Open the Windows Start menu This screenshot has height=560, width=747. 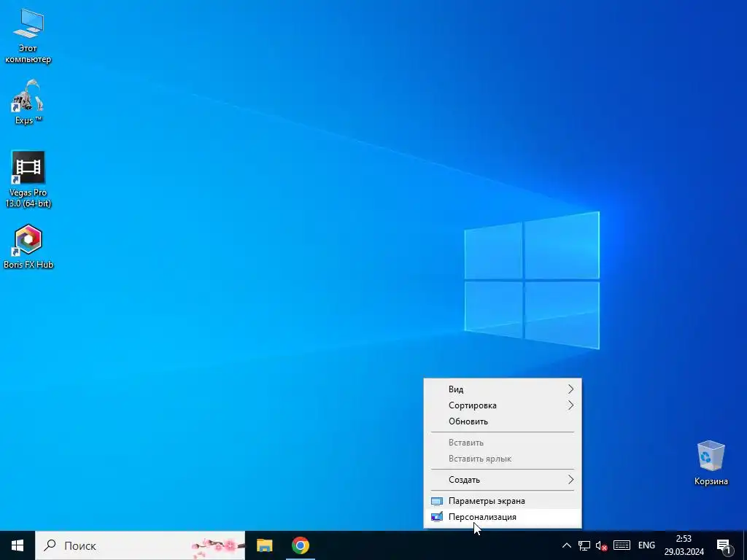18,545
